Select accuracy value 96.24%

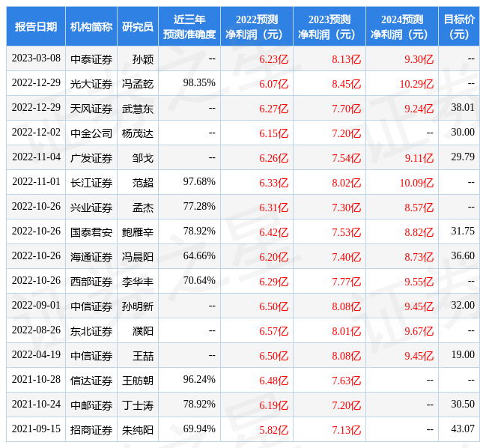pos(199,380)
